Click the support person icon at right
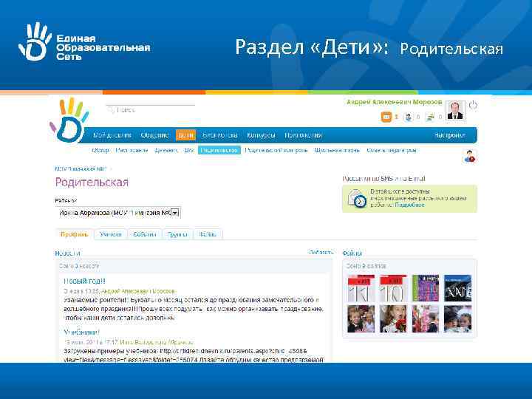The image size is (532, 399). coord(470,157)
